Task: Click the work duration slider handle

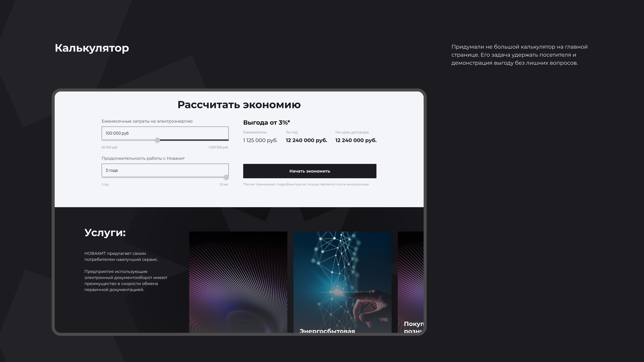Action: coord(226,177)
